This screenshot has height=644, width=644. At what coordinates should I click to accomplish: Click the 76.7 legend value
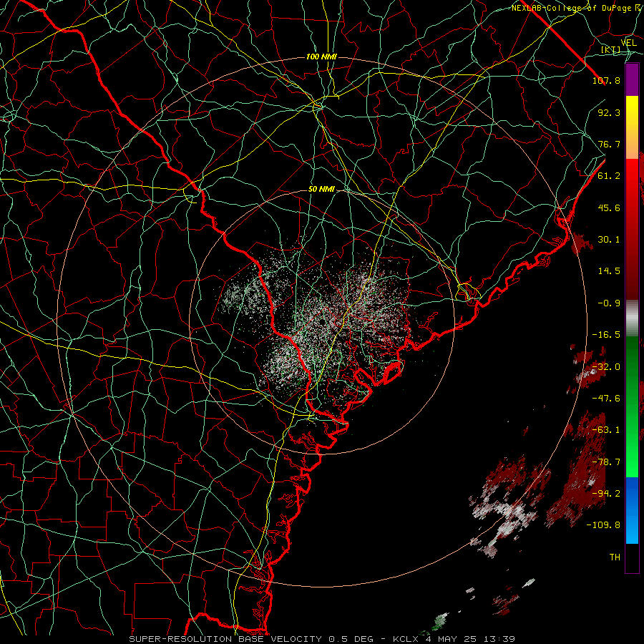point(609,144)
